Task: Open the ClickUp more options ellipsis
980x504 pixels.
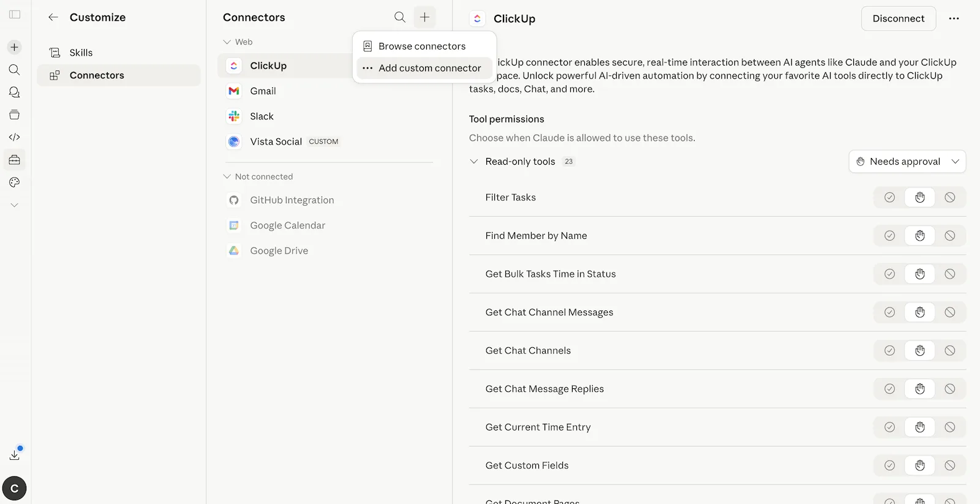Action: point(954,18)
